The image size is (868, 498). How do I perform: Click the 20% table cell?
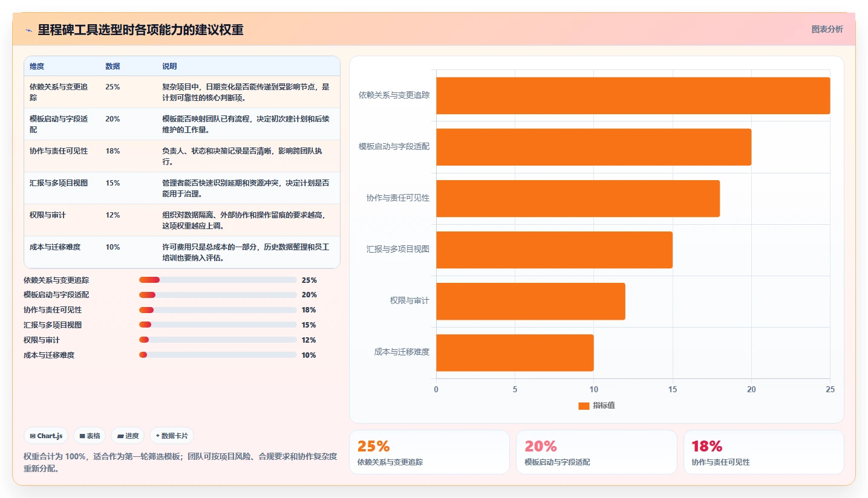pyautogui.click(x=113, y=119)
